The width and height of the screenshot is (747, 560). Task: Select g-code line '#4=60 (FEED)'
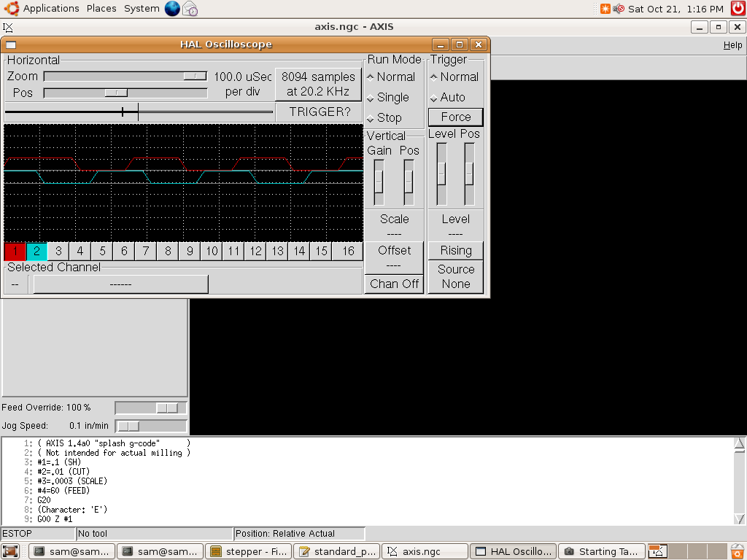63,491
